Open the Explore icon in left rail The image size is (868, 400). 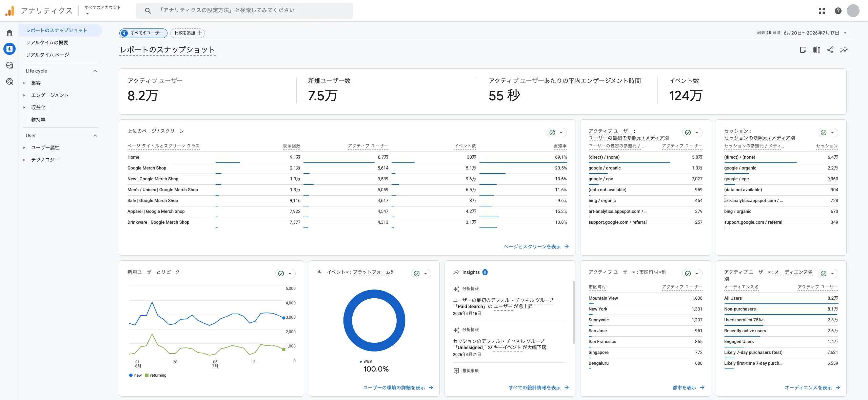9,65
